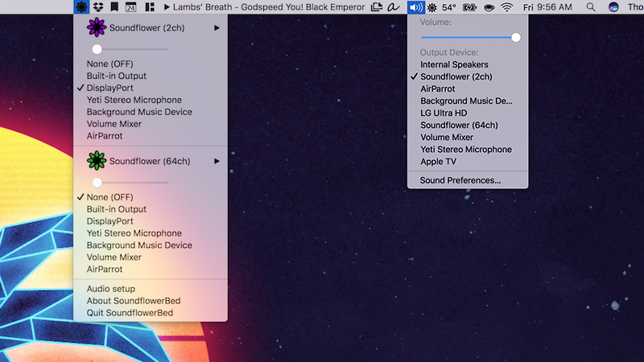Viewport: 644px width, 362px height.
Task: Expand the Soundflower (64ch) submenu arrow
Action: coord(217,161)
